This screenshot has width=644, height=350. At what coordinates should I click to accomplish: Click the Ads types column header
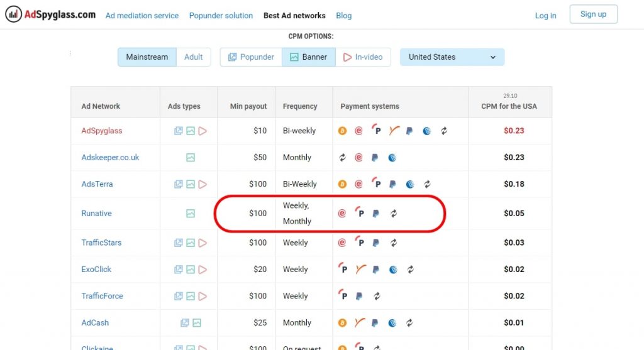tap(184, 106)
